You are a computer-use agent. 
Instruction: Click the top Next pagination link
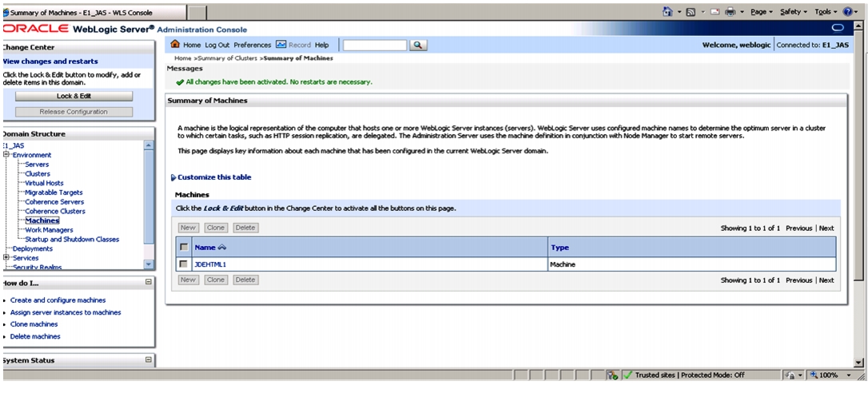(826, 228)
